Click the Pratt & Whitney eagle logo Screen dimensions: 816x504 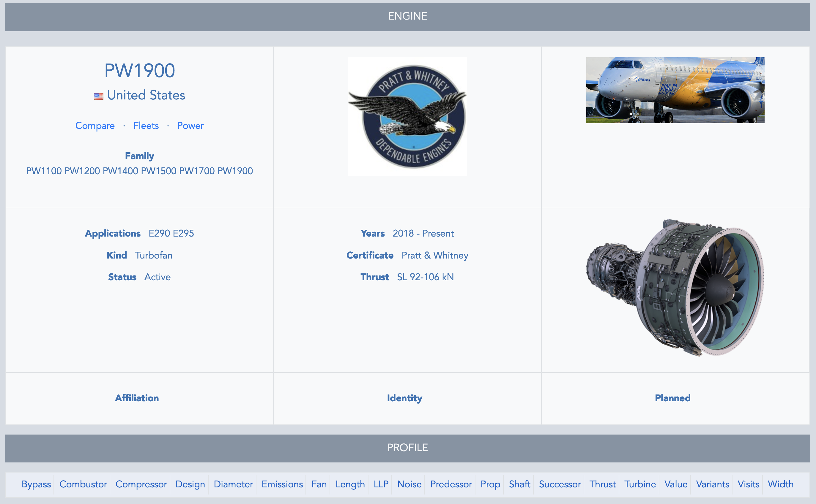(407, 116)
